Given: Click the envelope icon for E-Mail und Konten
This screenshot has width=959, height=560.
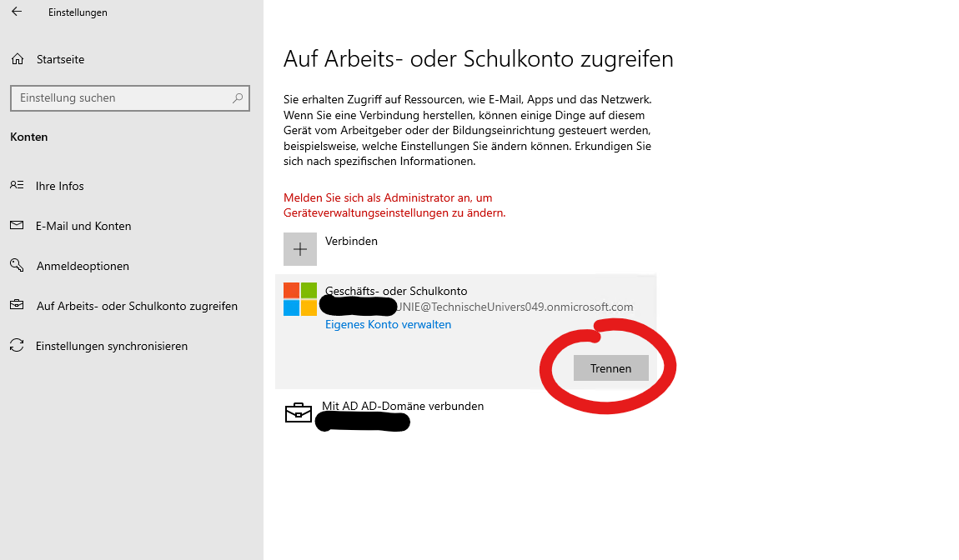Looking at the screenshot, I should click(x=17, y=226).
